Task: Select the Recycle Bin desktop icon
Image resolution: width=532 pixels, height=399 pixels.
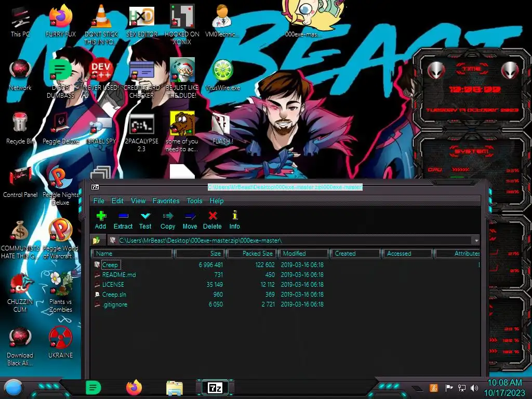Action: coord(20,129)
